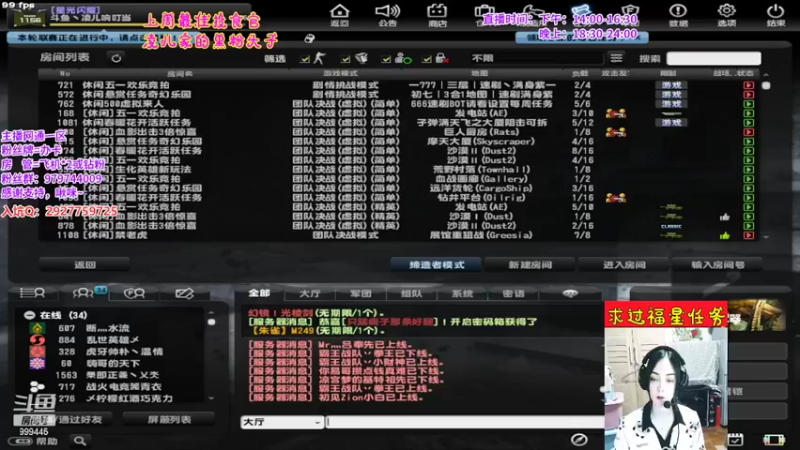This screenshot has width=800, height=450.
Task: Click the 游戏 tag on room 721 row
Action: (671, 85)
